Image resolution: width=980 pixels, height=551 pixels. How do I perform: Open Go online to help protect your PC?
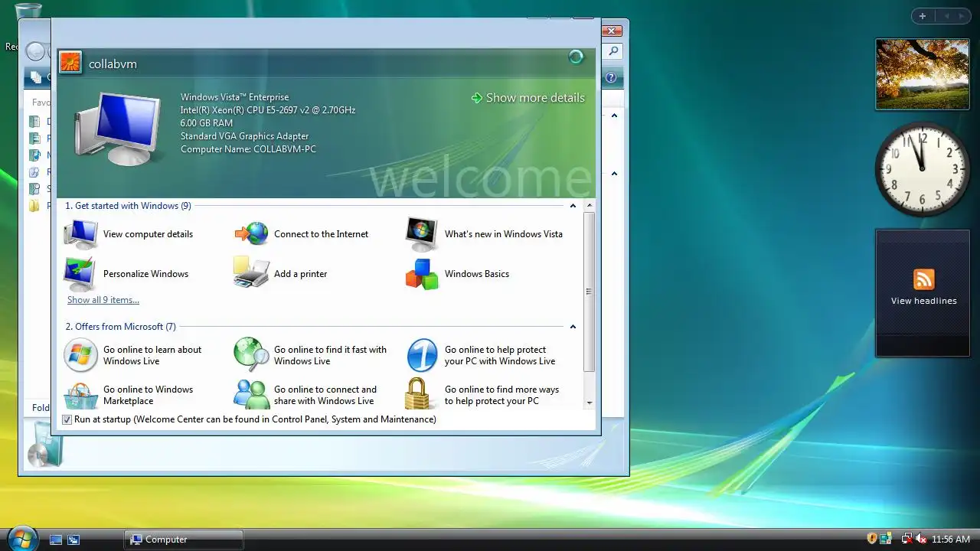(480, 355)
